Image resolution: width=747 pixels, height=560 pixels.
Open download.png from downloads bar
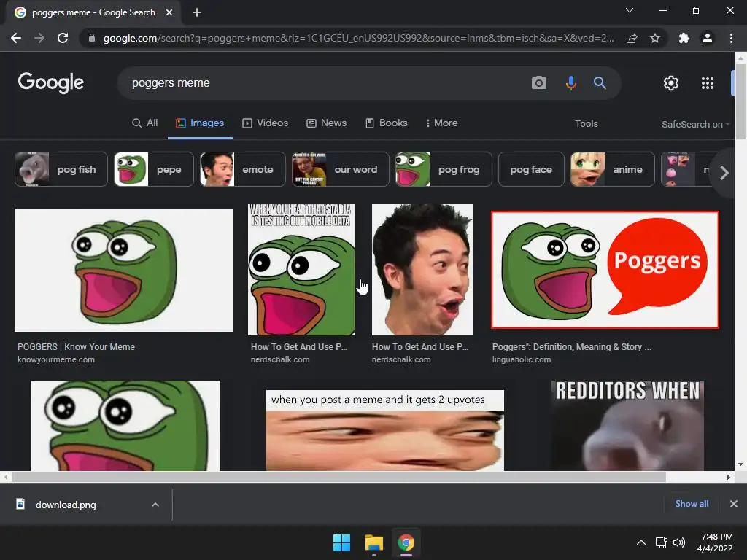(x=66, y=505)
